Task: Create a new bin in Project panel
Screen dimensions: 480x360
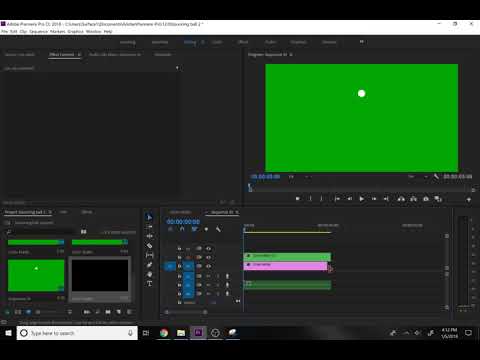Action: tap(108, 312)
